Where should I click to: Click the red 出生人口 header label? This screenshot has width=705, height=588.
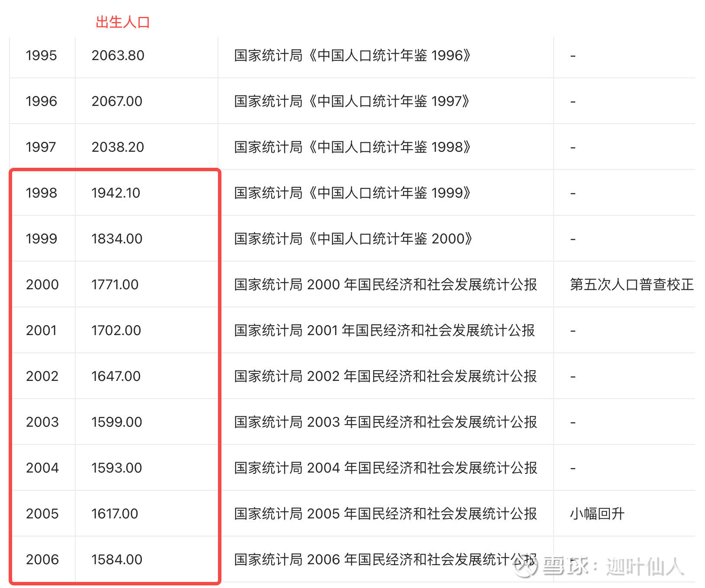coord(122,22)
